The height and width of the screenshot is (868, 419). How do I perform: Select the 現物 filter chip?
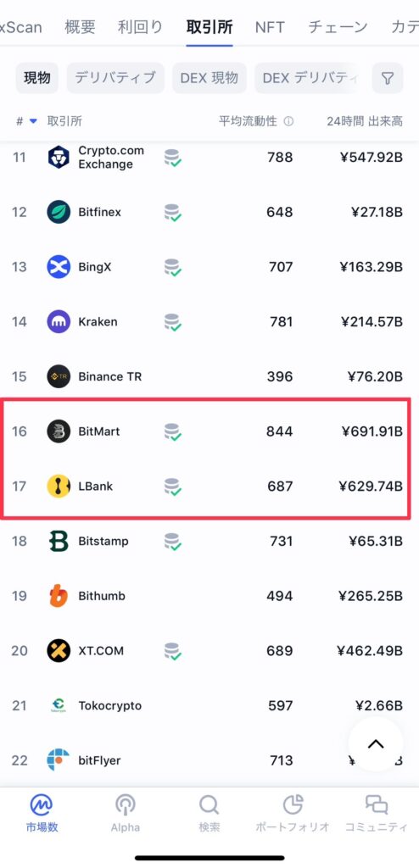click(36, 78)
